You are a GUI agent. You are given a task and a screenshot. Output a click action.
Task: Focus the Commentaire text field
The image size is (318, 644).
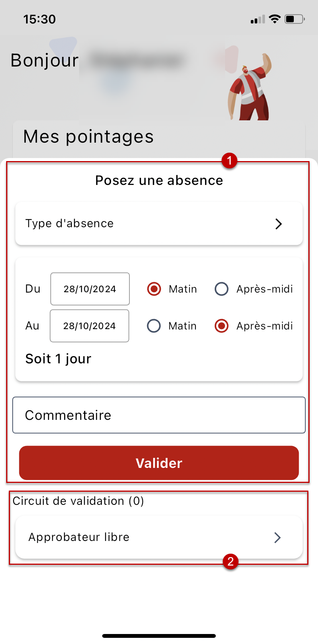tap(159, 415)
